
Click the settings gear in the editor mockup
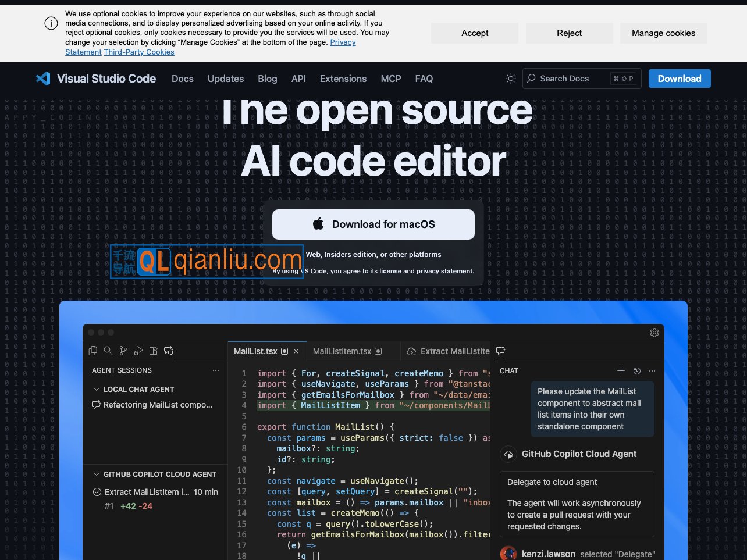pyautogui.click(x=654, y=332)
